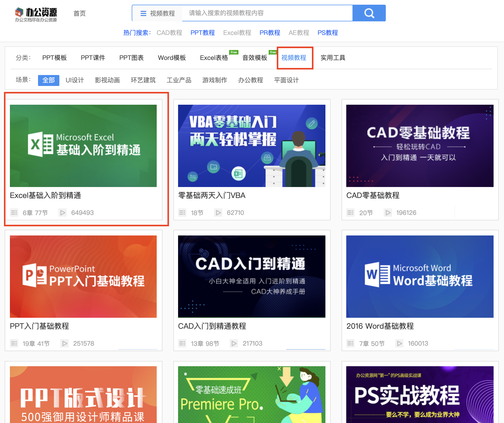Select the 视频教程 category tab
Image resolution: width=504 pixels, height=423 pixels.
[x=294, y=58]
